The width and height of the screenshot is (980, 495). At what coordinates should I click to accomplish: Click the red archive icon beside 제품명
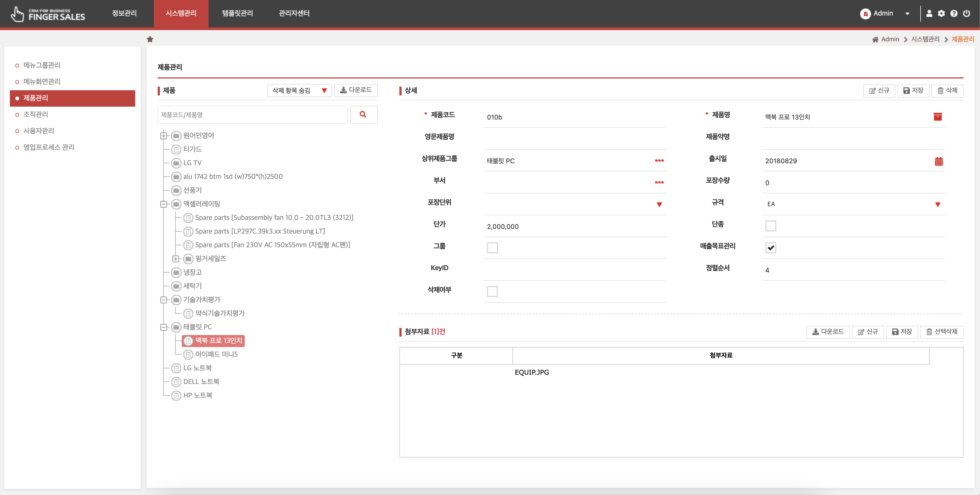tap(937, 117)
